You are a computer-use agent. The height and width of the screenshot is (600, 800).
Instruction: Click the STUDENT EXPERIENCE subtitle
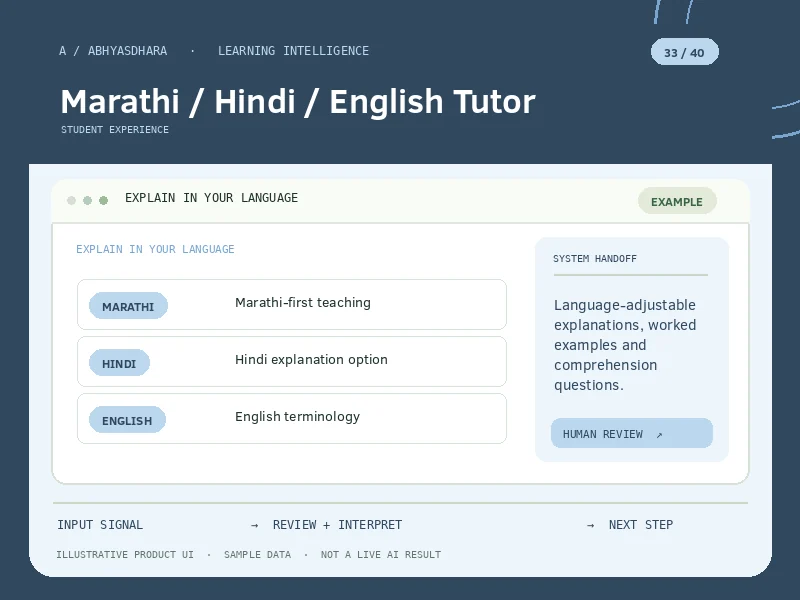coord(115,130)
